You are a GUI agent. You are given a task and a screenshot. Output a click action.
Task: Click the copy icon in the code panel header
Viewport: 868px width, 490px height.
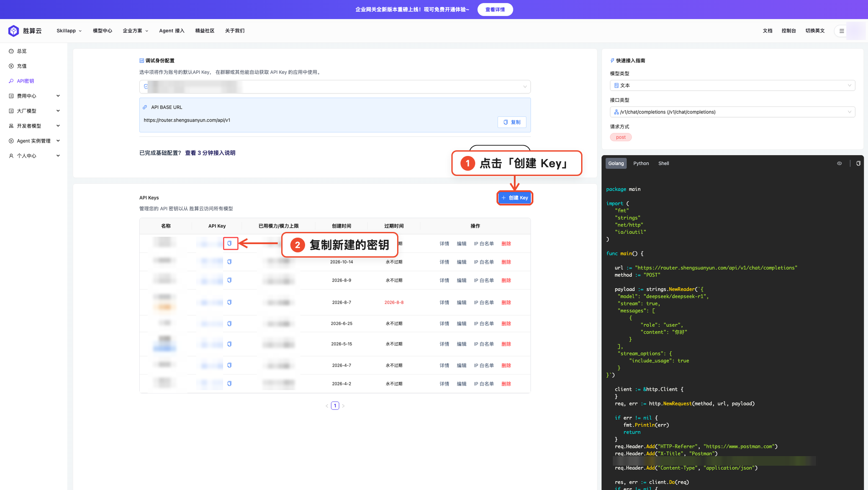pos(858,163)
